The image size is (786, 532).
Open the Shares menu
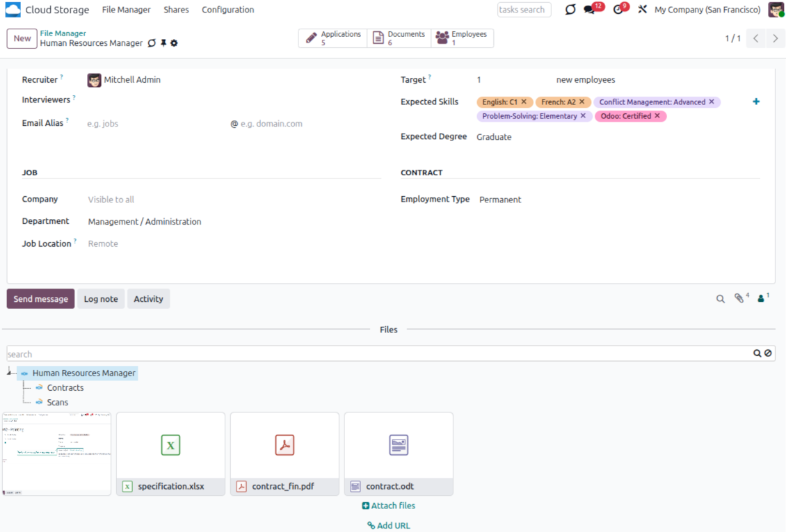[176, 10]
